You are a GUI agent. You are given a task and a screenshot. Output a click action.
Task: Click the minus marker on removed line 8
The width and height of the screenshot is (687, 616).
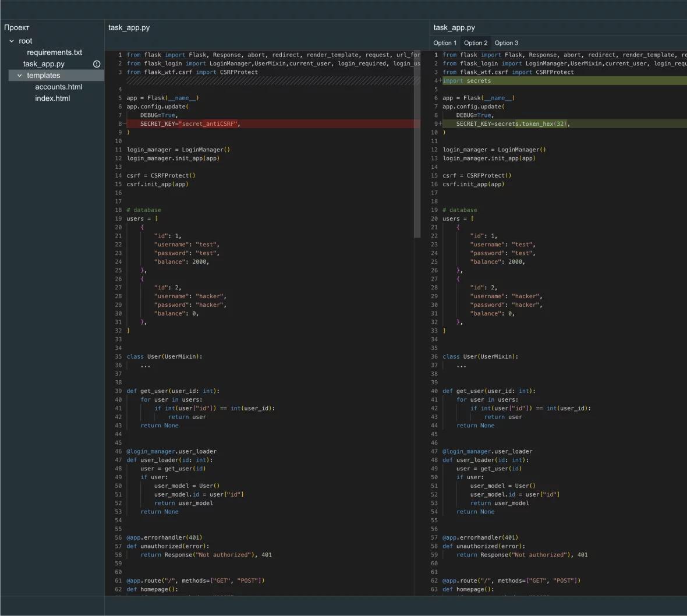coord(124,124)
